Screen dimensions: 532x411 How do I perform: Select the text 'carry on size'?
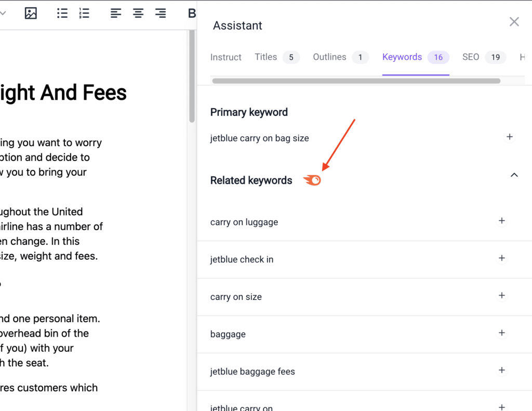point(236,297)
